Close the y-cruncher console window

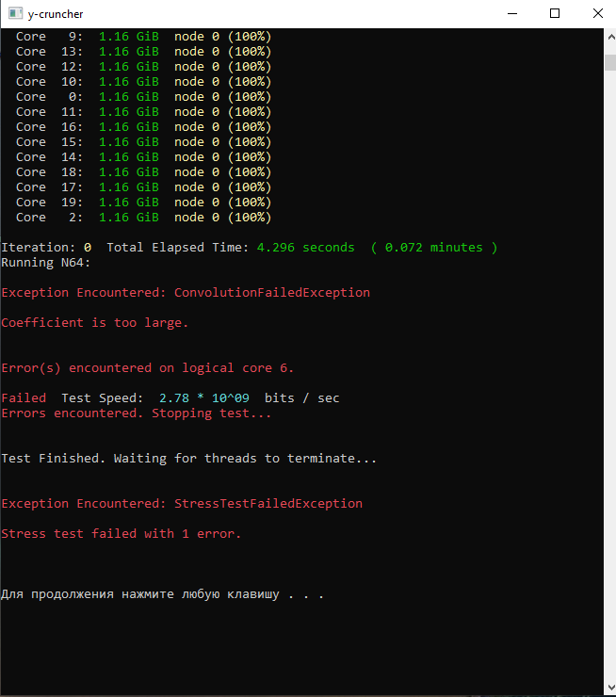(597, 13)
